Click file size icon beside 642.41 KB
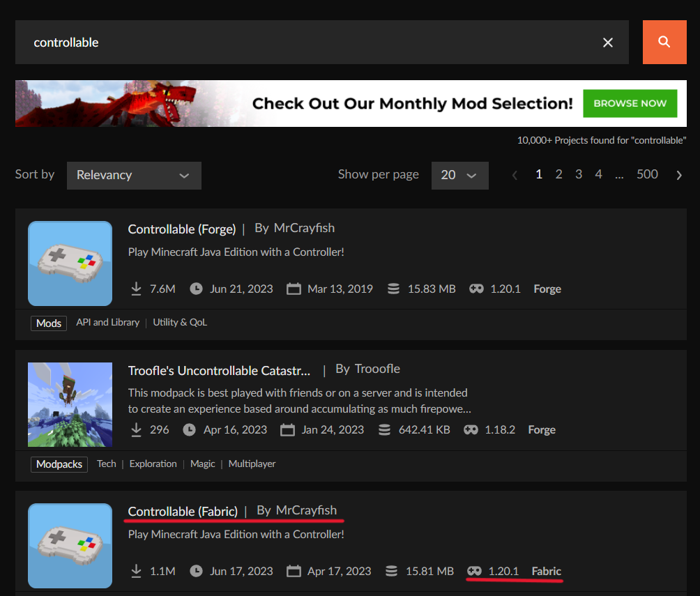This screenshot has width=700, height=596. [x=384, y=430]
